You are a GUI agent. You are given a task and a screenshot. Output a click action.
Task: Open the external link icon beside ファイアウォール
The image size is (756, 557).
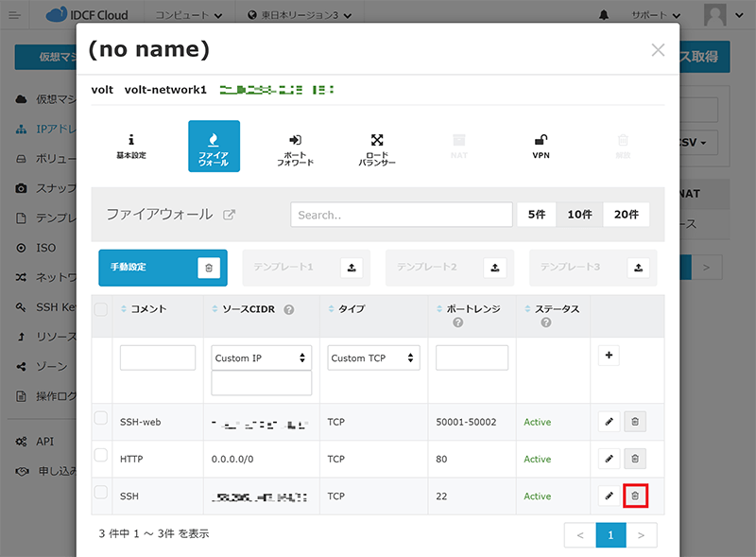coord(229,215)
